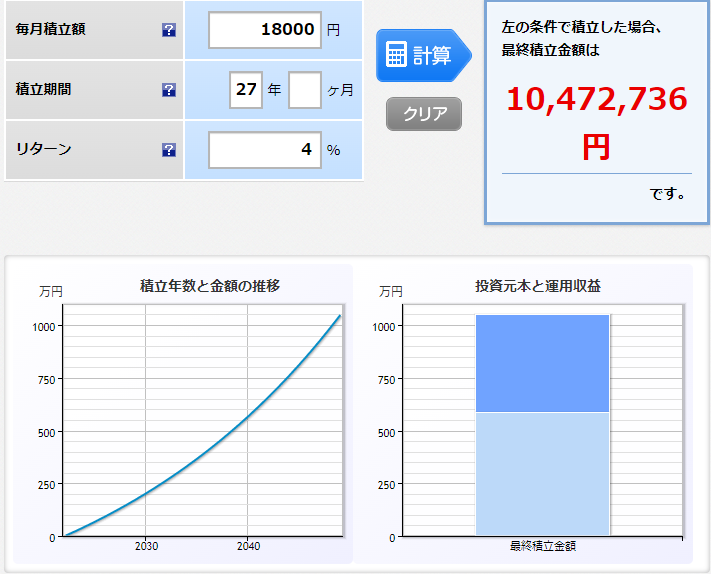Click the 250 y-axis label on bar chart
Viewport: 711px width, 574px height.
click(x=386, y=485)
